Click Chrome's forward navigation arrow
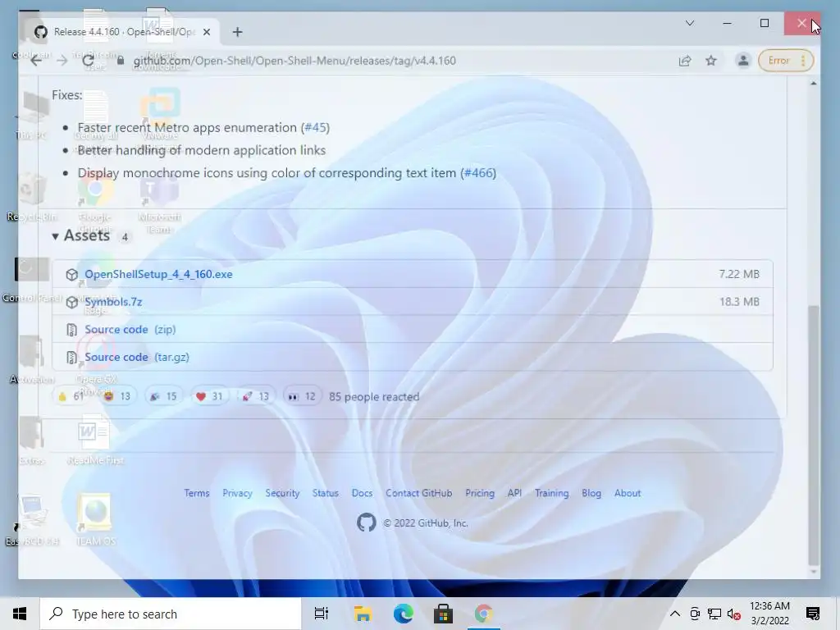Viewport: 840px width, 630px height. 62,61
